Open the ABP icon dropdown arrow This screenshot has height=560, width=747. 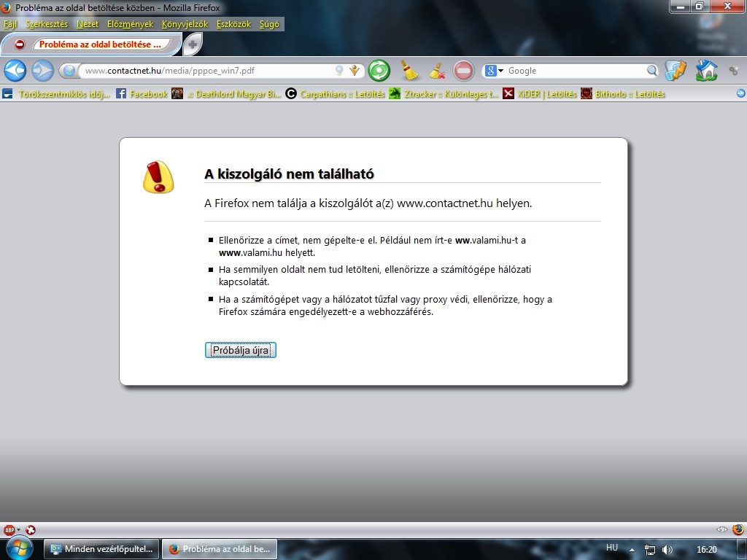(x=18, y=530)
